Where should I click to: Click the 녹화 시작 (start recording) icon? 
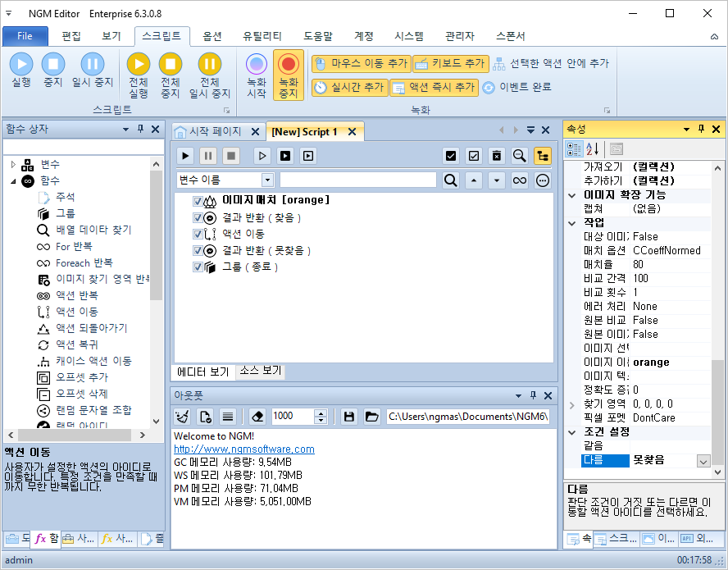coord(257,65)
